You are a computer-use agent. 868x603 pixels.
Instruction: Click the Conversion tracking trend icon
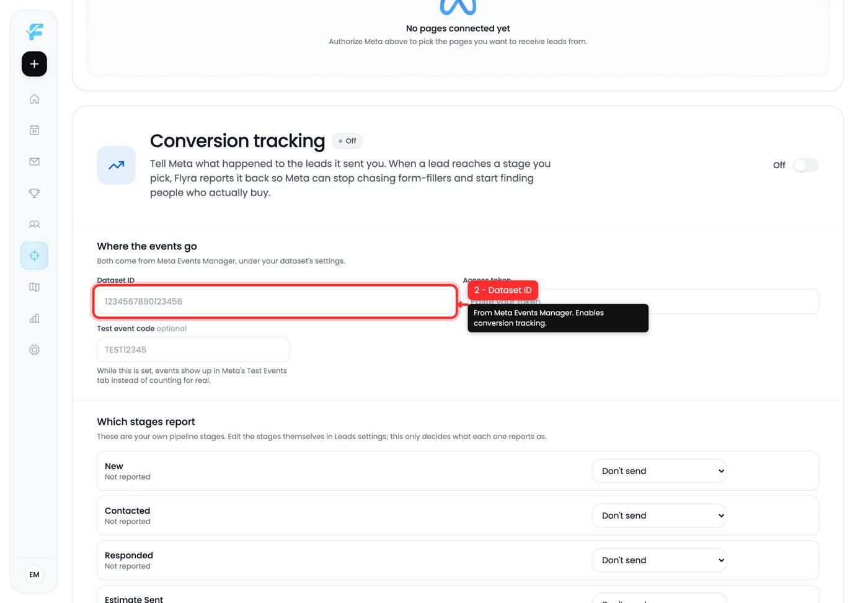point(117,165)
